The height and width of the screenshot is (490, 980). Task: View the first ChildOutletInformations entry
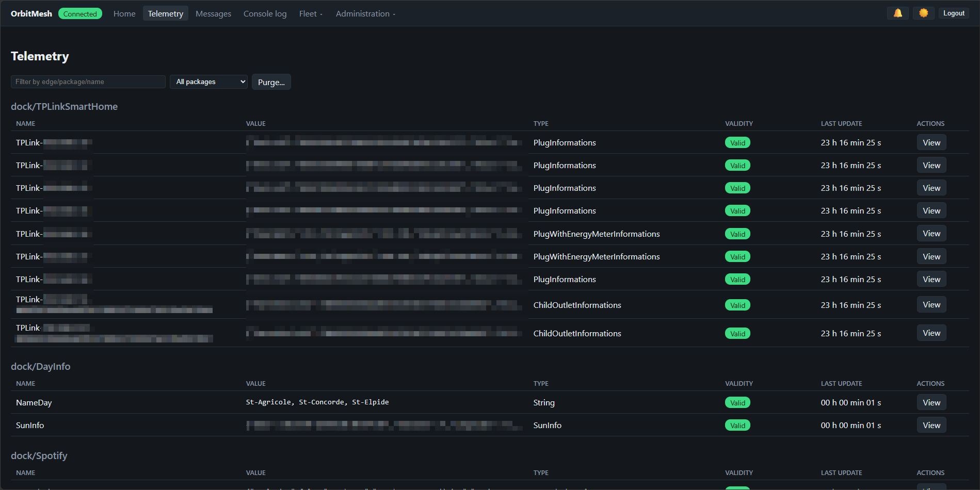click(931, 305)
